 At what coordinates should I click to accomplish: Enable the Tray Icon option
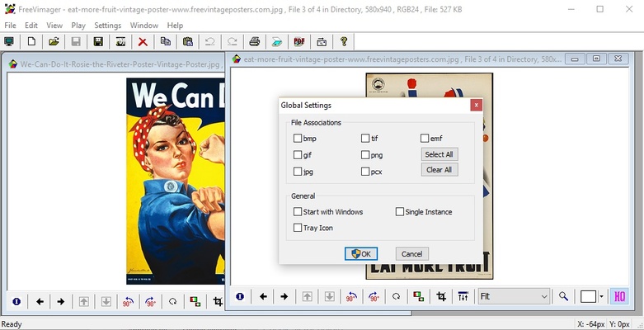coord(298,228)
